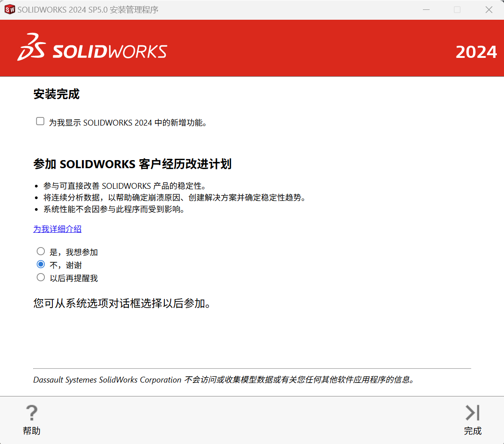
Task: Click the 安装完成 heading
Action: pos(56,94)
